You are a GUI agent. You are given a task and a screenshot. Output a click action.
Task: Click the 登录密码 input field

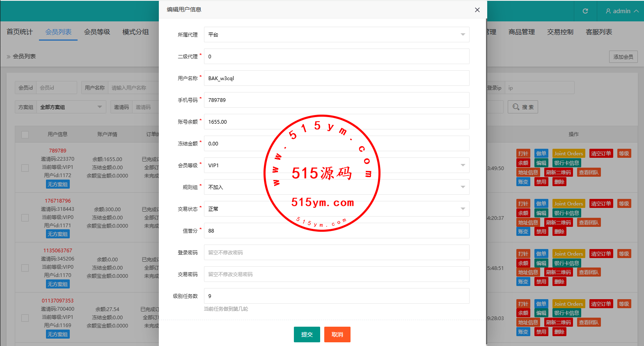[336, 252]
